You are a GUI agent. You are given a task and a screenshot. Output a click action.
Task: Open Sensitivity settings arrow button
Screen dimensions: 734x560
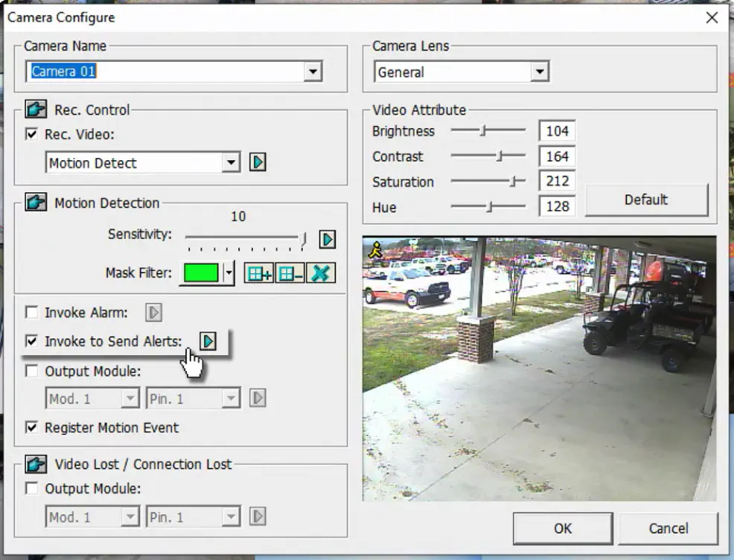click(x=328, y=239)
